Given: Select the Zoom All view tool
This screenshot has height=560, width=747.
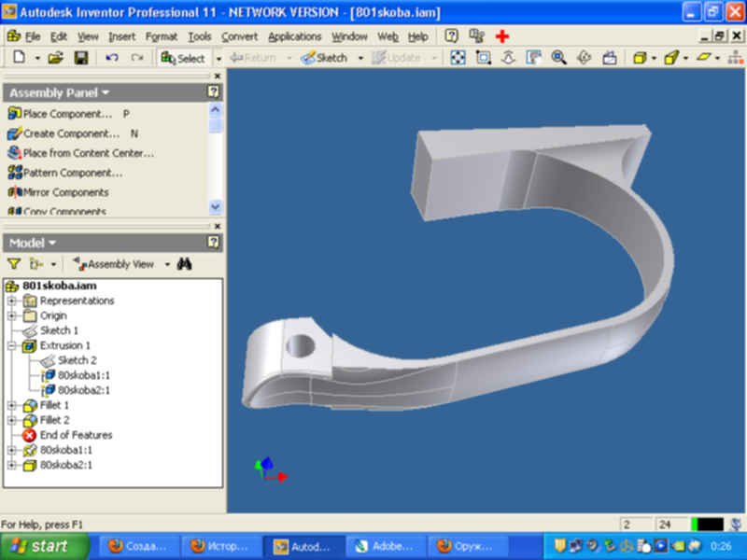Looking at the screenshot, I should (x=458, y=58).
